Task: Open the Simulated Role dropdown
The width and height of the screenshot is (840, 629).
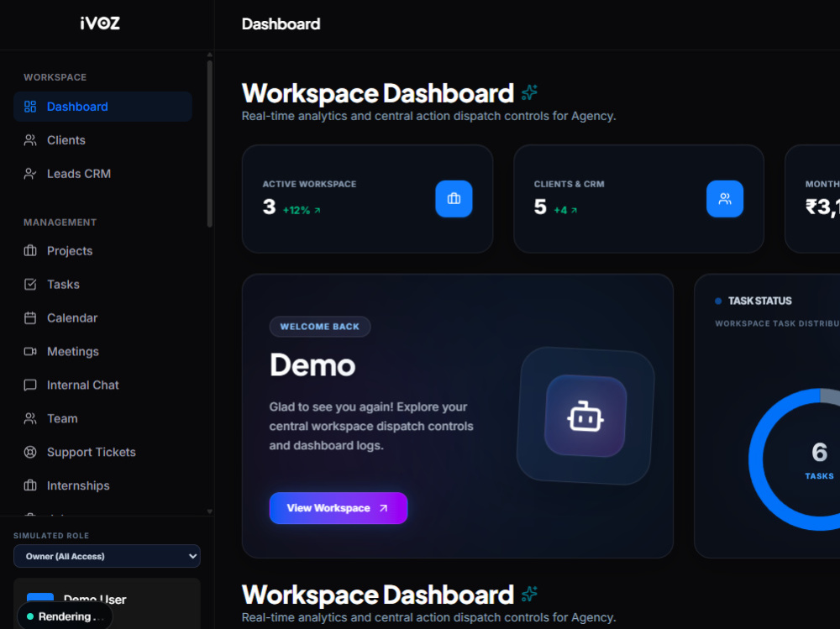Action: [x=107, y=556]
